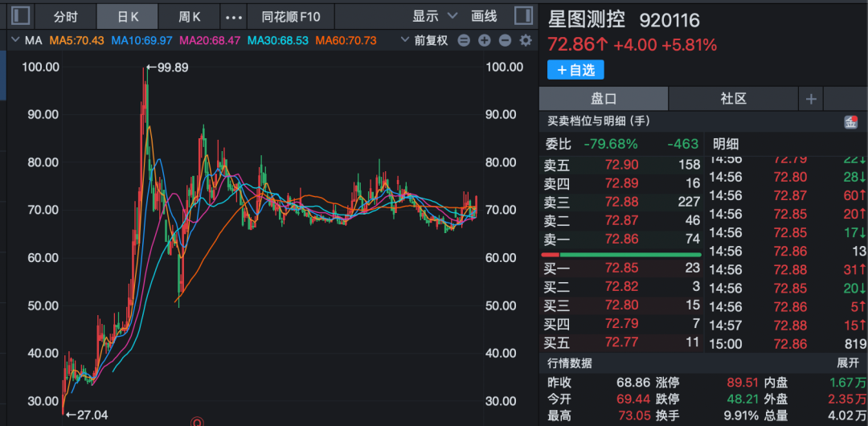Zoom out chart with minus icon
Viewport: 868px width, 426px height.
[x=505, y=40]
